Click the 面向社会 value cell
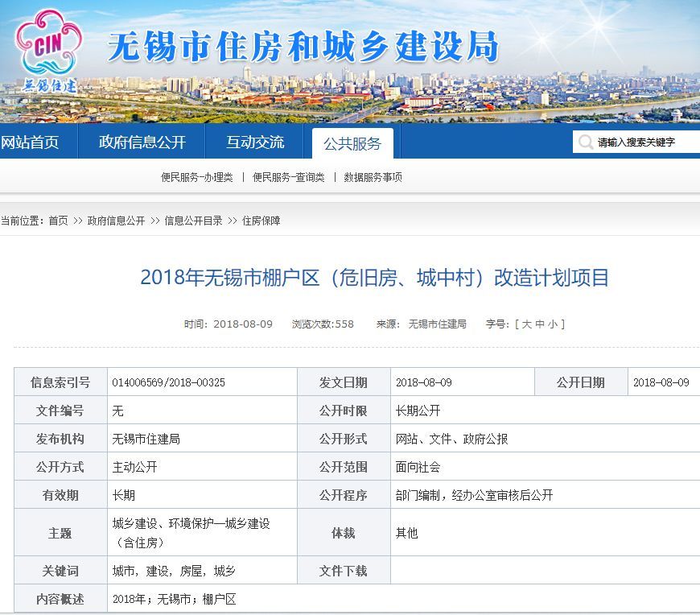 [x=545, y=467]
